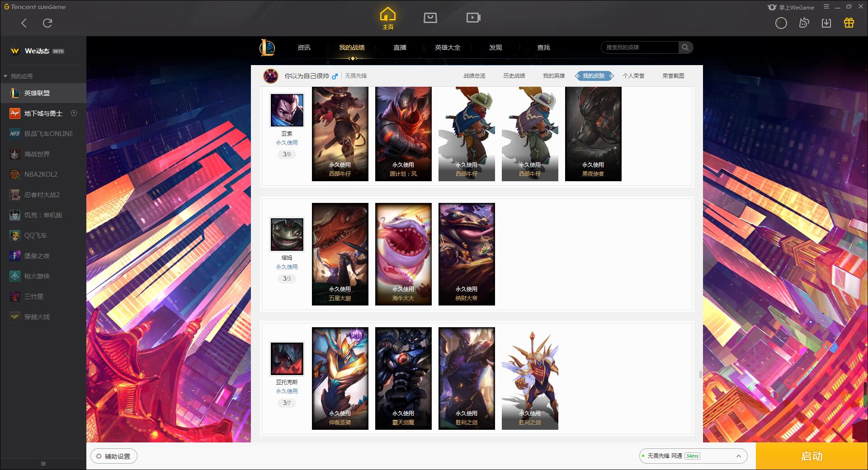Open the video live icon
This screenshot has height=470, width=868.
473,18
